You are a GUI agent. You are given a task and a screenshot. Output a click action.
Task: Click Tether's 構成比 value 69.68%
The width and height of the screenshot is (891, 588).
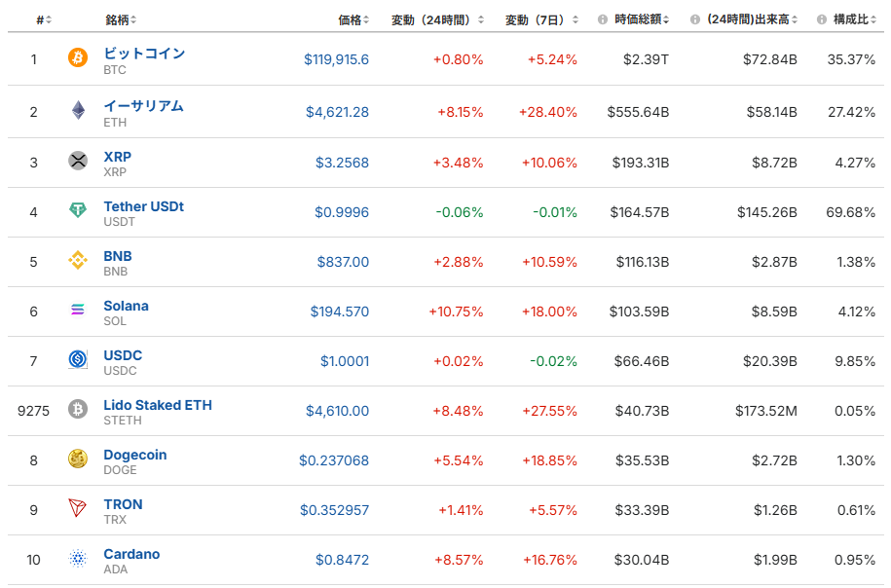point(851,212)
